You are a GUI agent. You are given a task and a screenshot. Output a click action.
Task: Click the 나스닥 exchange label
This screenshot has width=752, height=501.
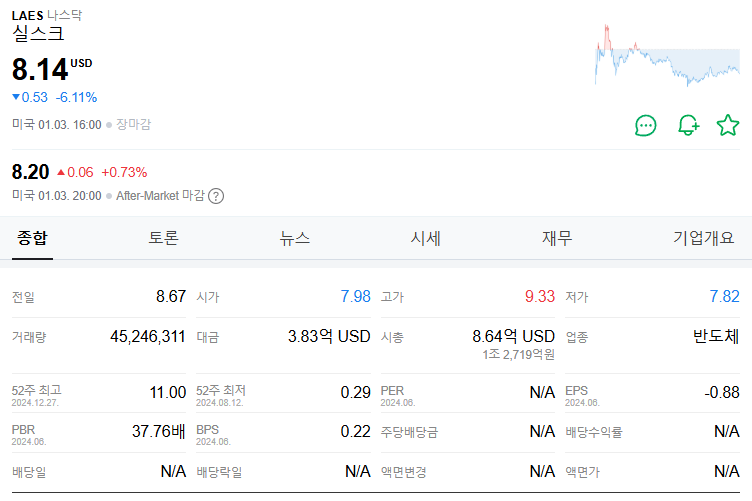[x=64, y=15]
